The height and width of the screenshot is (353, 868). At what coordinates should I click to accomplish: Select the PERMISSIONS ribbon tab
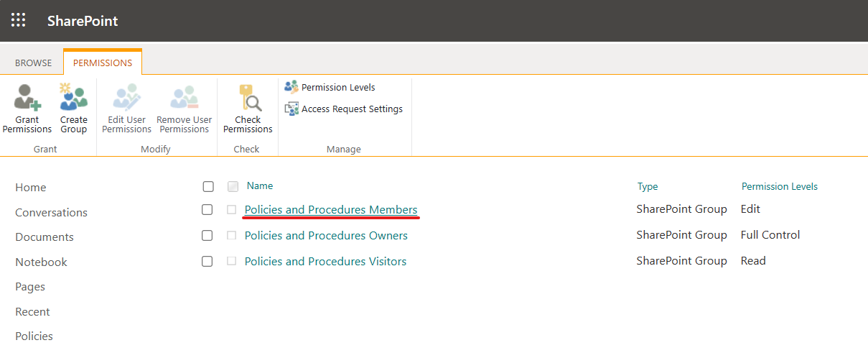point(103,63)
